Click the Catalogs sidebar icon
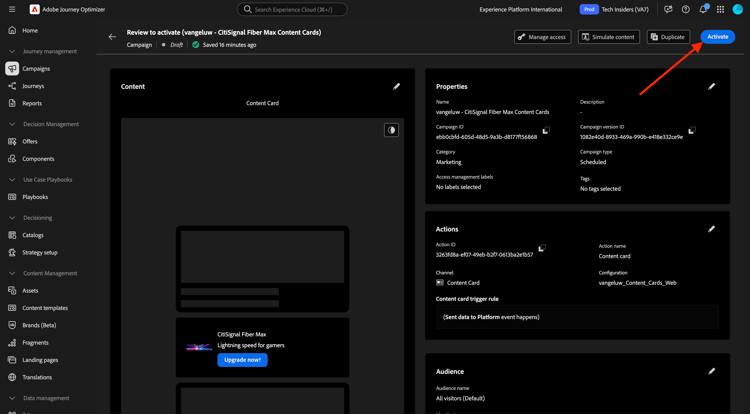 tap(12, 235)
